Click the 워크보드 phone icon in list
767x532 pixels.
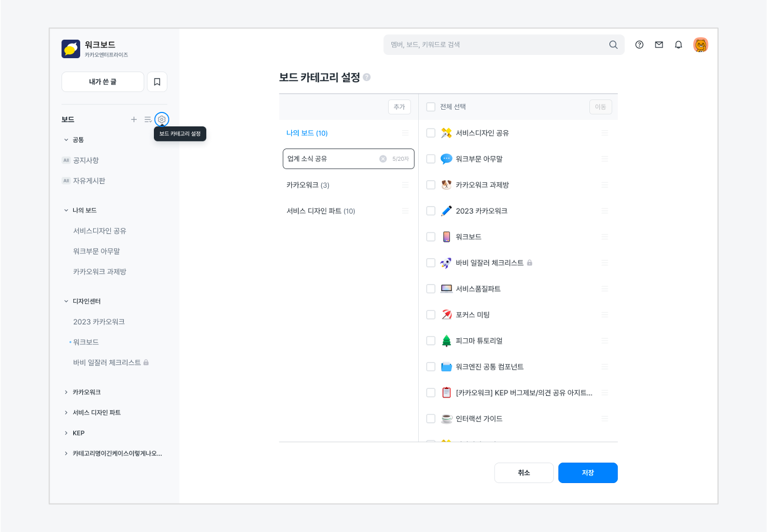[446, 237]
